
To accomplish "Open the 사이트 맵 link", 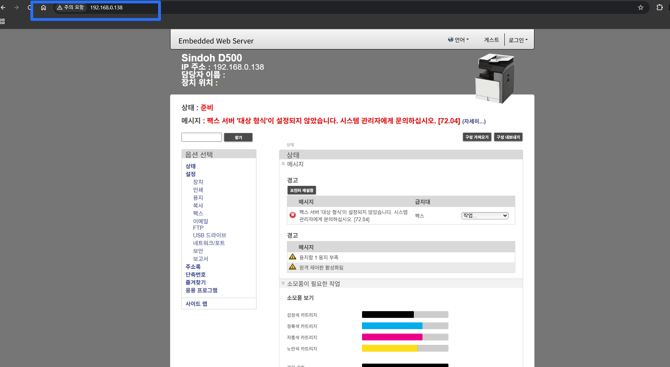I will pyautogui.click(x=197, y=304).
